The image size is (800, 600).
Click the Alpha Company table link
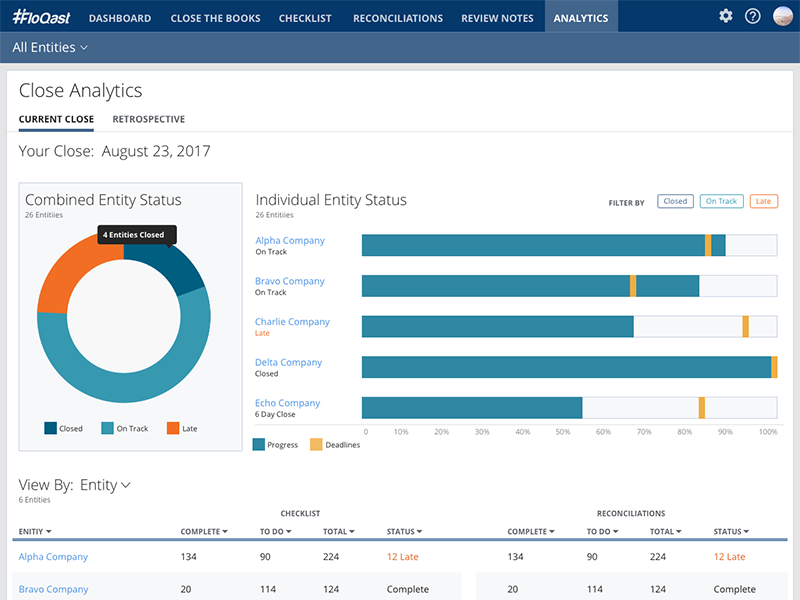(x=53, y=557)
